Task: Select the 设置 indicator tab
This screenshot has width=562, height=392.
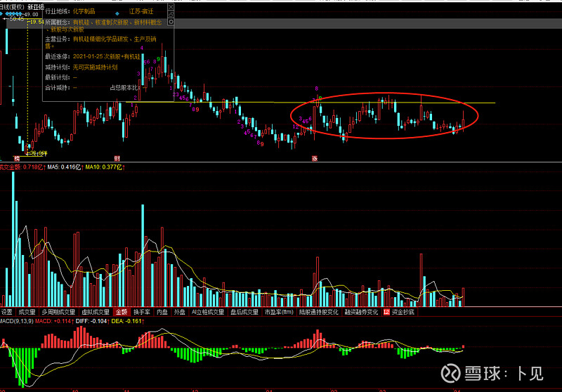Action: pyautogui.click(x=7, y=311)
